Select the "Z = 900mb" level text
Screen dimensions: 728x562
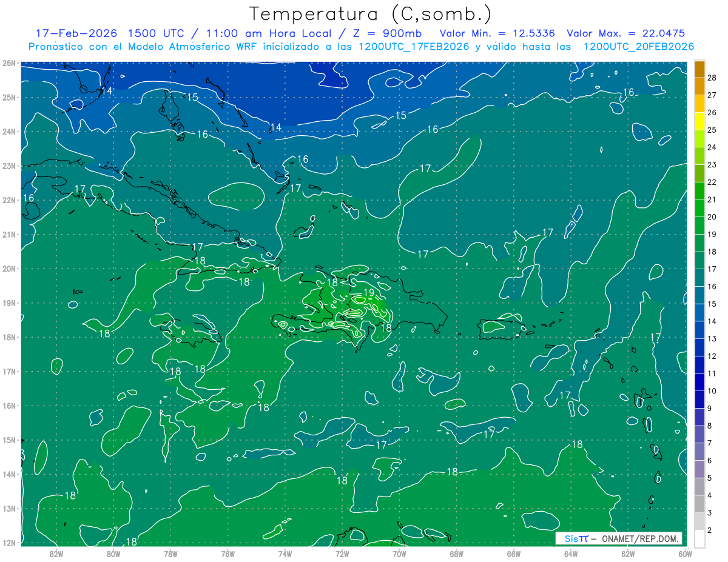click(388, 33)
